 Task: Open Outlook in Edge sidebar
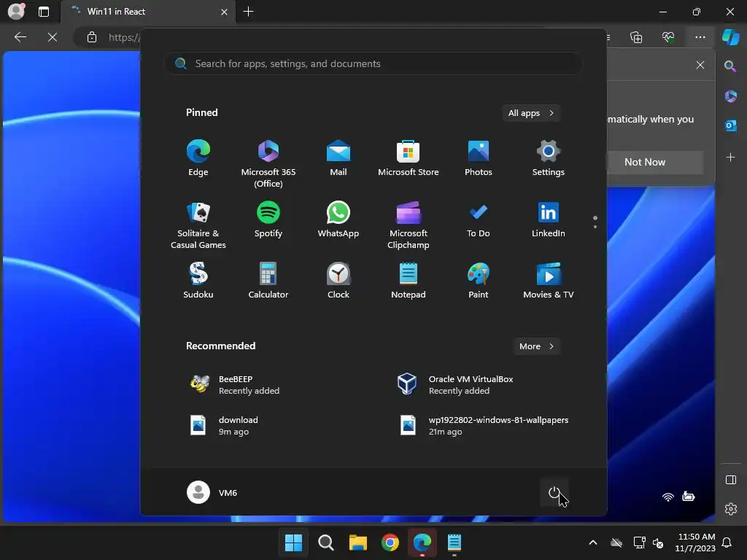pos(730,125)
